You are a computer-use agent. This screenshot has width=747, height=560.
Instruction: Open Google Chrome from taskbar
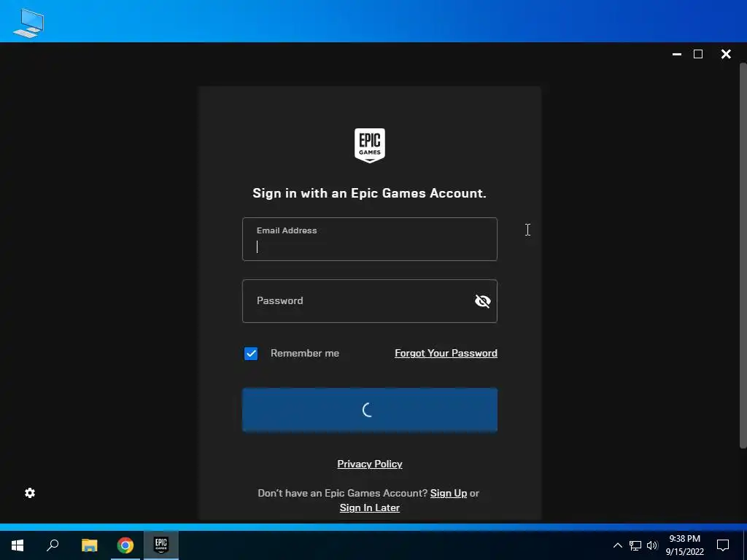point(125,545)
